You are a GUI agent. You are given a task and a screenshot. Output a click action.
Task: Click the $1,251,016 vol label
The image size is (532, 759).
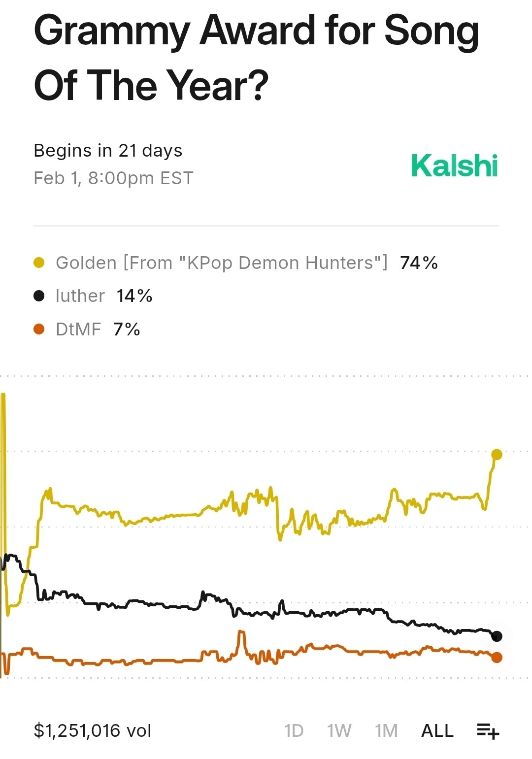click(x=93, y=730)
